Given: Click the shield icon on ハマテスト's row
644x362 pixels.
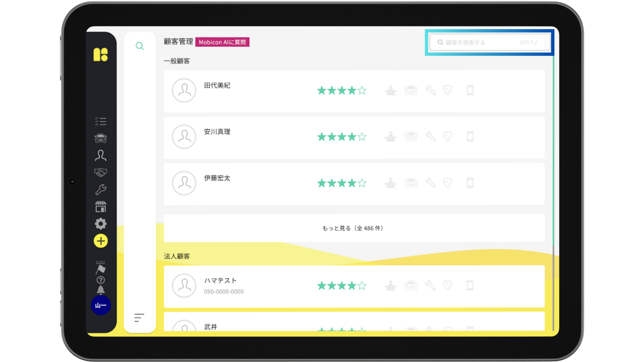Looking at the screenshot, I should coord(448,285).
